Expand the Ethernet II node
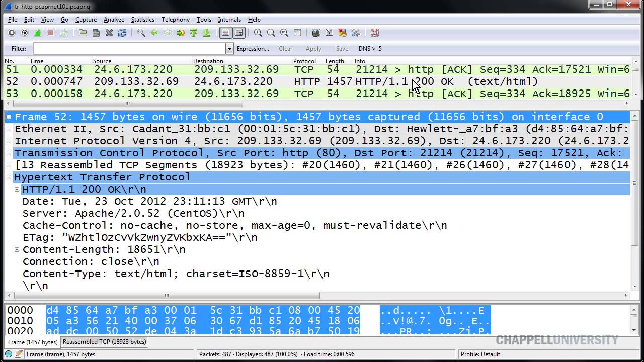Image resolution: width=644 pixels, height=362 pixels. pos(9,129)
